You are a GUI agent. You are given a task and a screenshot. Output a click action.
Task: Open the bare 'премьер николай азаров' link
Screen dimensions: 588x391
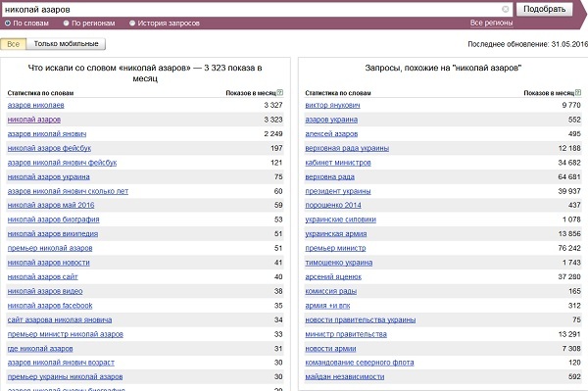[50, 248]
